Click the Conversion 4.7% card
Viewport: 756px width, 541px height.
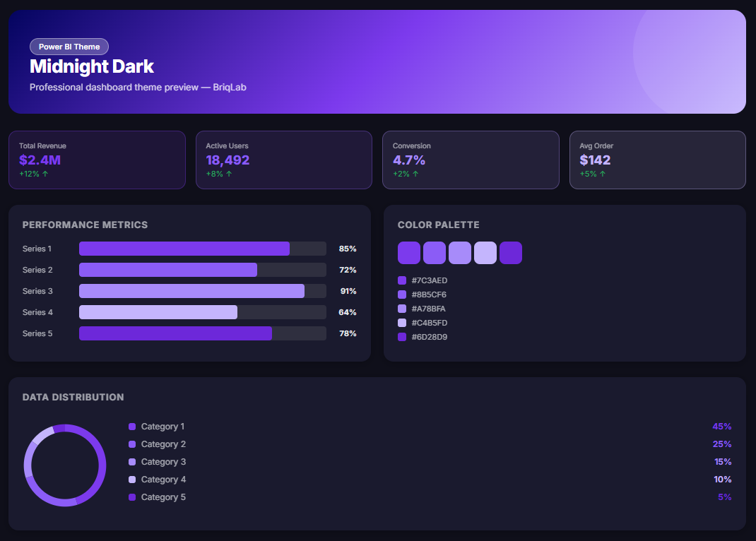[471, 160]
